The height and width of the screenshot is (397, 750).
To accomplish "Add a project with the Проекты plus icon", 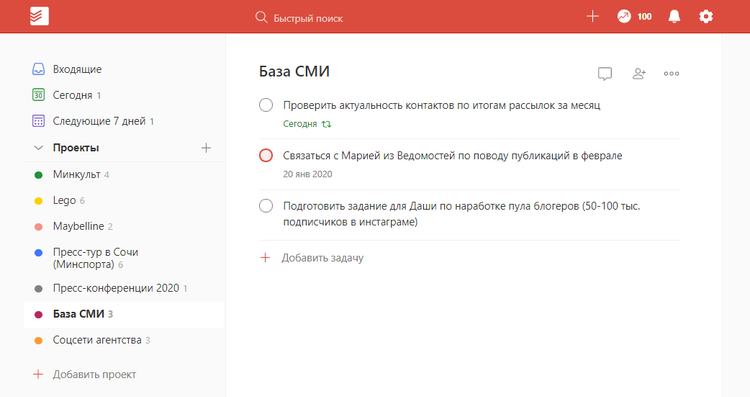I will tap(206, 148).
